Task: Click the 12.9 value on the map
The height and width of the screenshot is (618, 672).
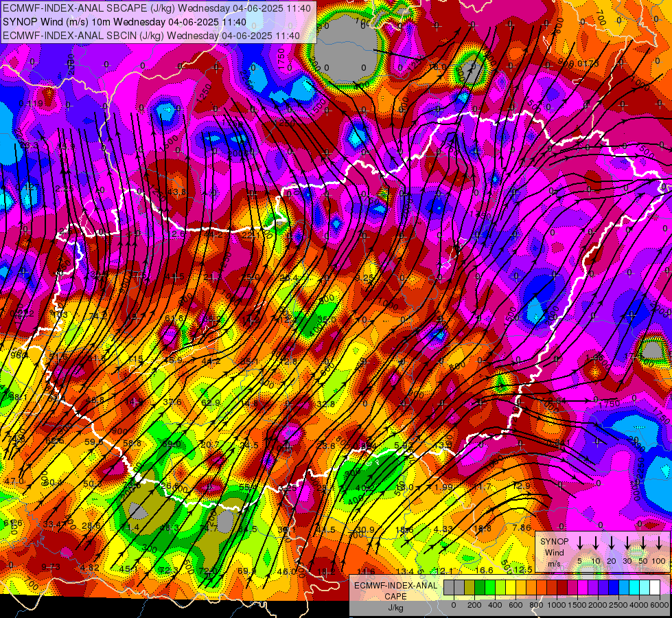Action: pyautogui.click(x=522, y=486)
